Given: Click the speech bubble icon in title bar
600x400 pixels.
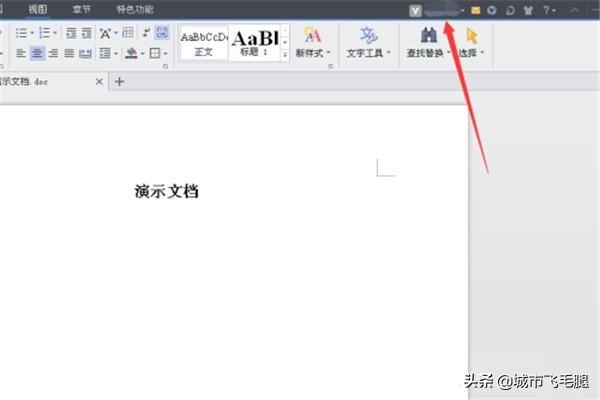Looking at the screenshot, I should click(x=510, y=10).
